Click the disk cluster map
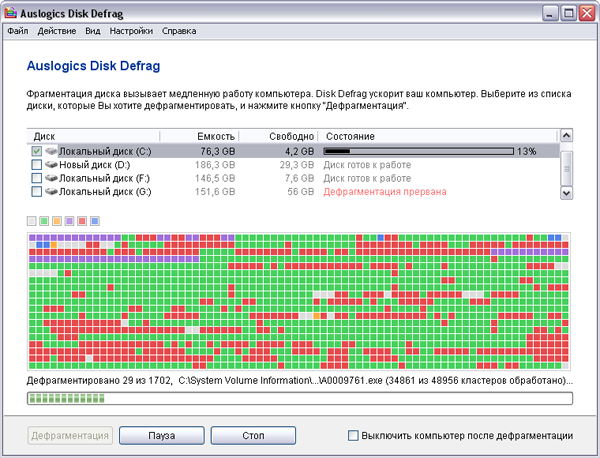 (298, 302)
